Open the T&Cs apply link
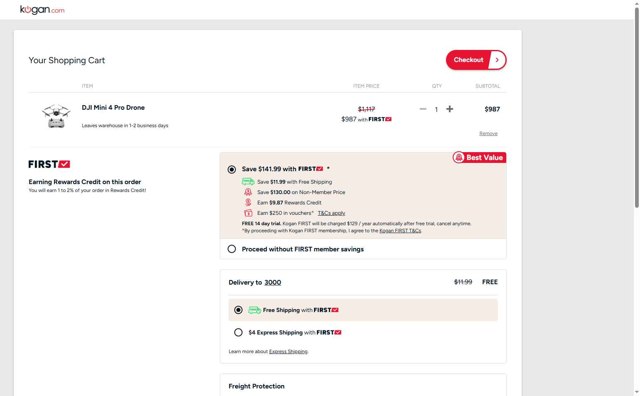Screen dimensions: 640x396 pos(331,213)
